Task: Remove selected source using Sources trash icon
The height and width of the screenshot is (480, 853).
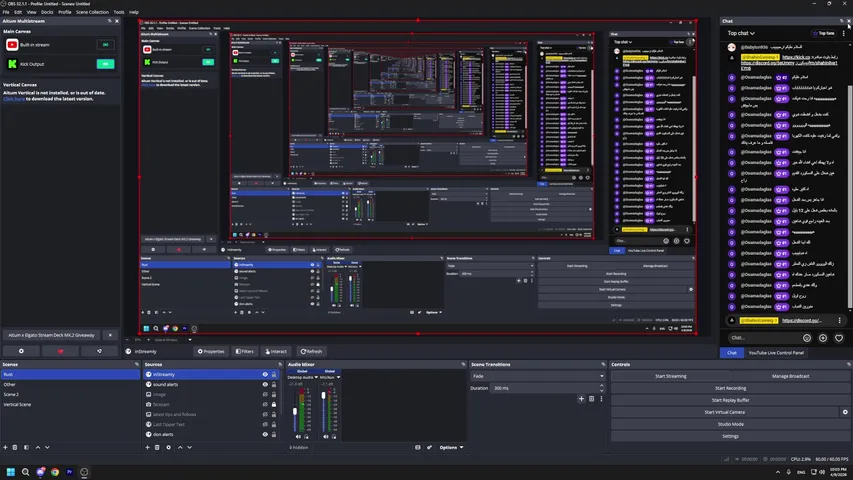Action: pyautogui.click(x=157, y=447)
